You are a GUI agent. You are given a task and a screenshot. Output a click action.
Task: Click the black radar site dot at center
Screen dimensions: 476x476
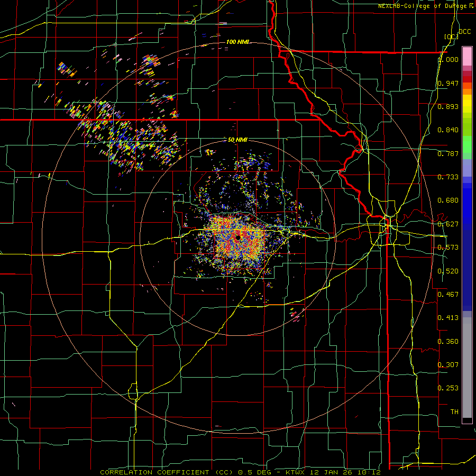238,237
